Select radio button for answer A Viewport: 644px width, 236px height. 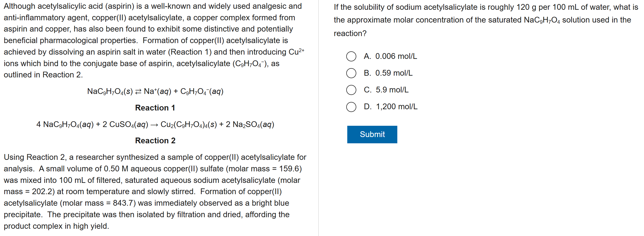click(351, 56)
